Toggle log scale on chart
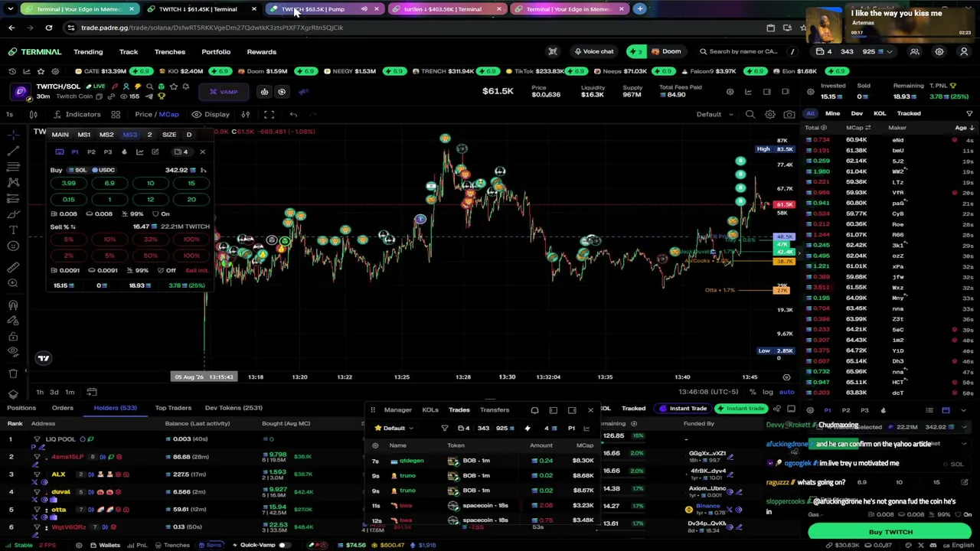The image size is (980, 551). [768, 392]
